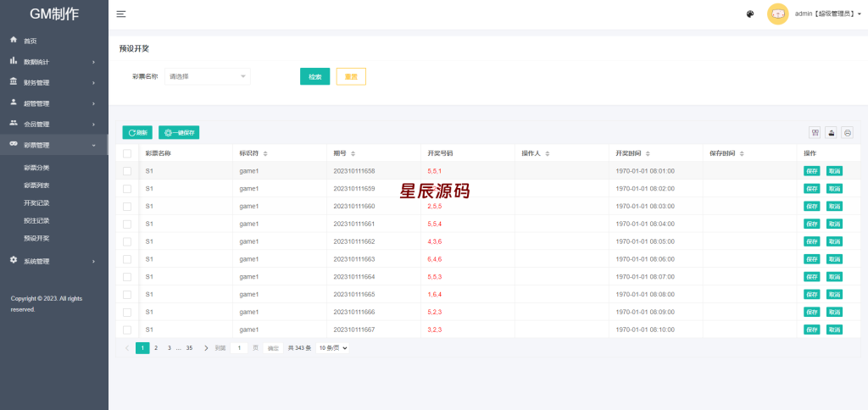
Task: Click 保存 for 期号 202310111665
Action: [811, 294]
